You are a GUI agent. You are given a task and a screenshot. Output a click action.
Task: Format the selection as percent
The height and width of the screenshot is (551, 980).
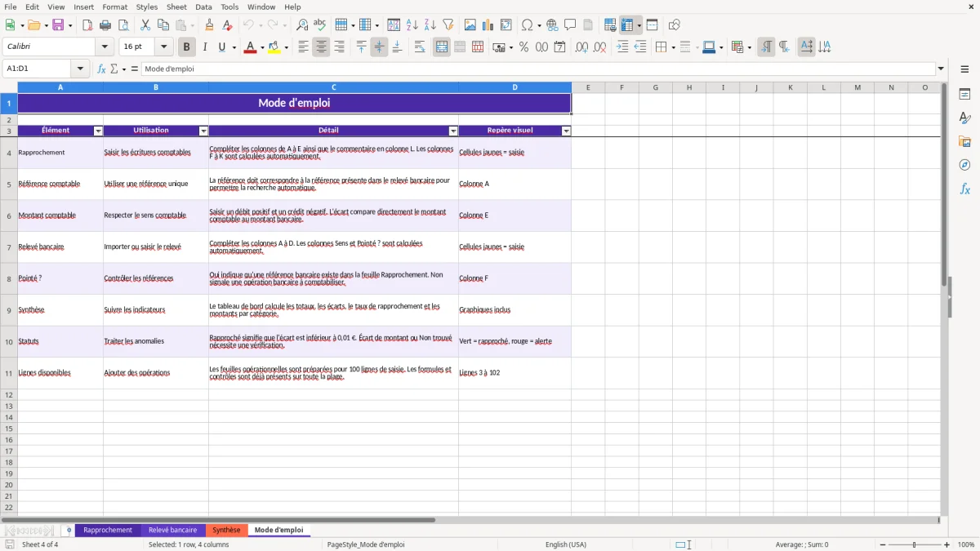pyautogui.click(x=523, y=47)
